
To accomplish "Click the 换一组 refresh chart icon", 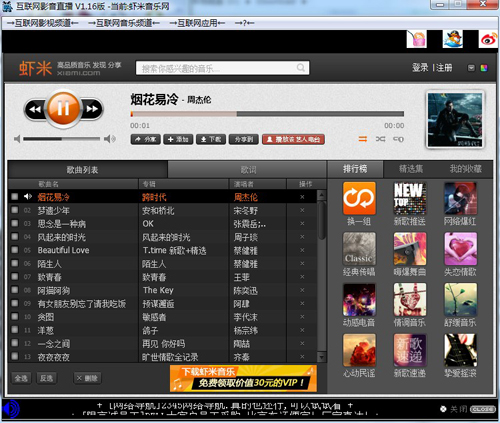I will click(x=359, y=198).
